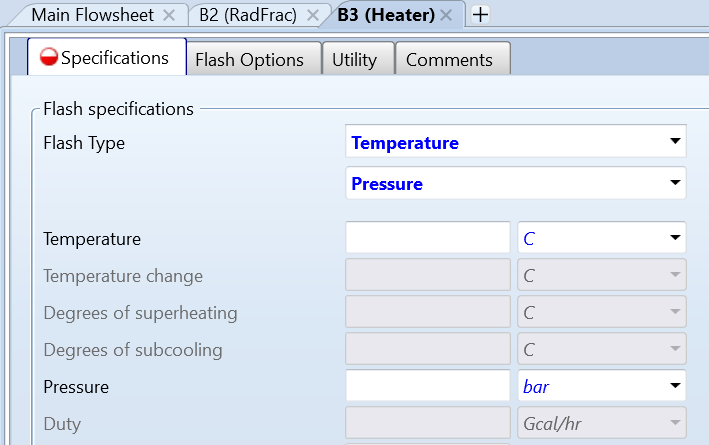Open the Utility tab
This screenshot has width=709, height=445.
(355, 59)
